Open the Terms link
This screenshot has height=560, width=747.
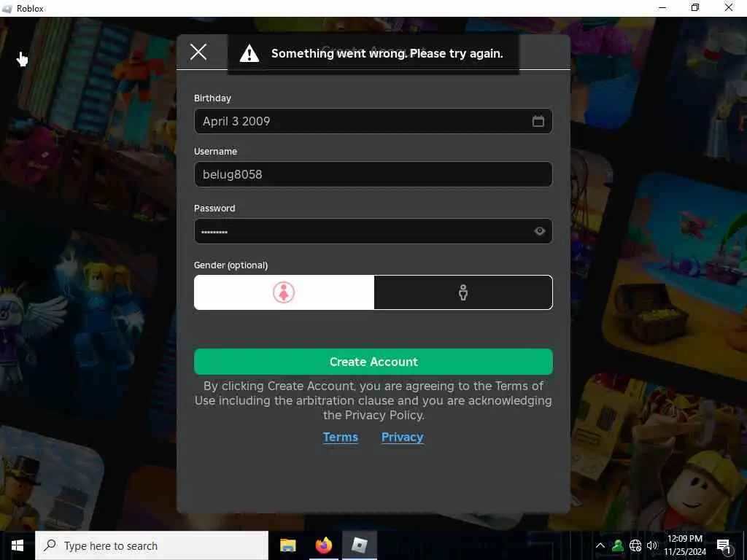point(340,437)
